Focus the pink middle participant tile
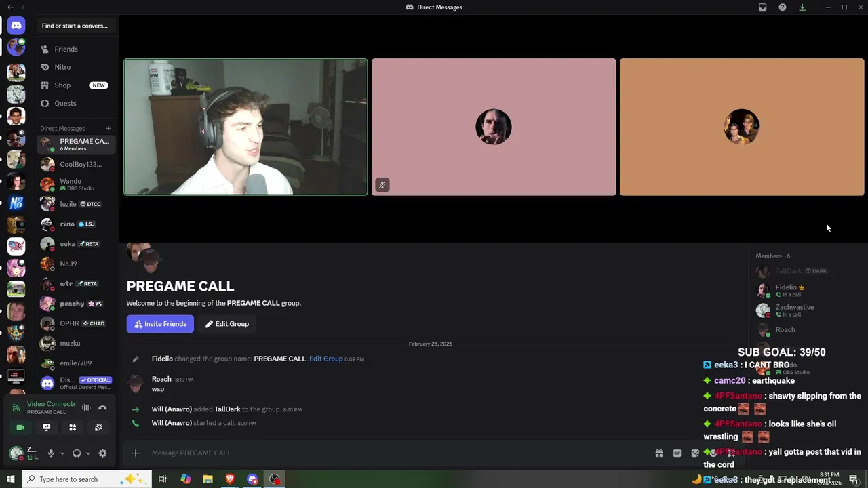The image size is (868, 488). point(494,127)
